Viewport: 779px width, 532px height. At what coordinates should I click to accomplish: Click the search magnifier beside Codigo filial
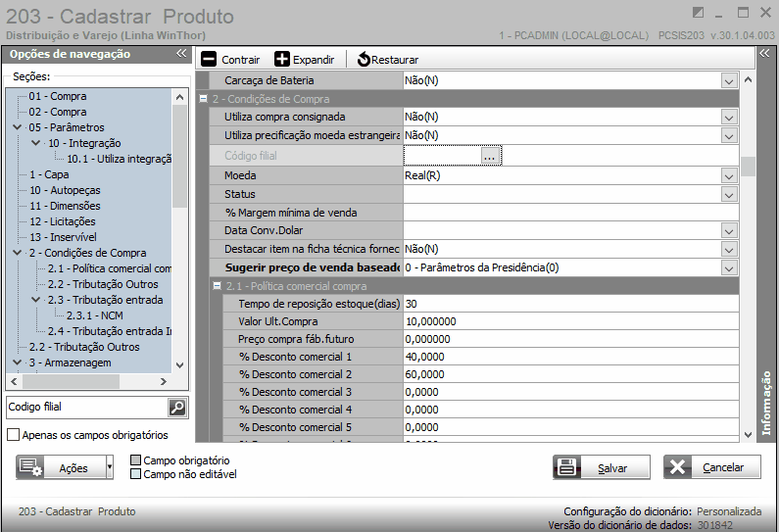pos(177,408)
